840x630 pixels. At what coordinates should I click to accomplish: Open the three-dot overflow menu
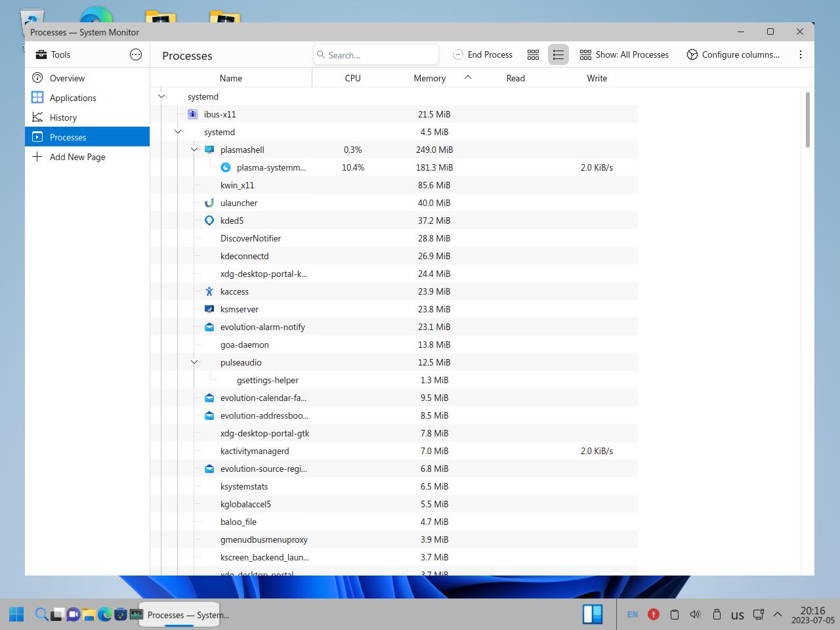tap(800, 55)
